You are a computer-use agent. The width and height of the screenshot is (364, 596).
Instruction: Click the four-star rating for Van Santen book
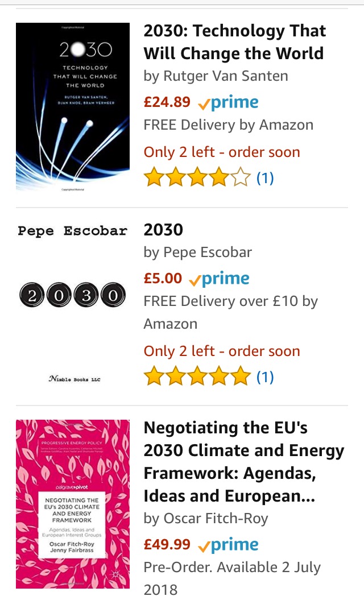click(197, 178)
